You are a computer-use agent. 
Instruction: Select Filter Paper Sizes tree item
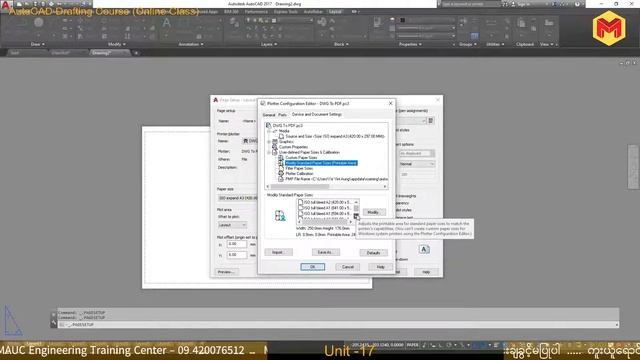[x=299, y=168]
